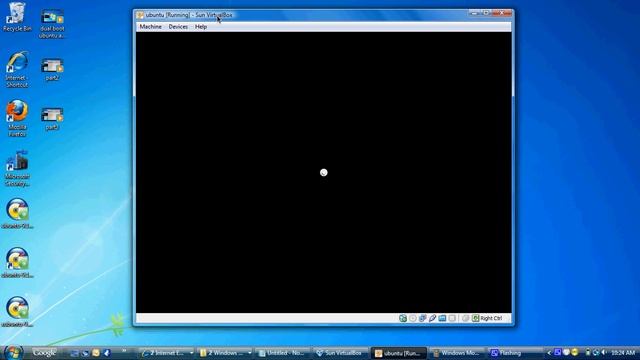Viewport: 640px width, 360px height.
Task: Switch to the Internet Explorer taskbar group
Action: tap(167, 353)
